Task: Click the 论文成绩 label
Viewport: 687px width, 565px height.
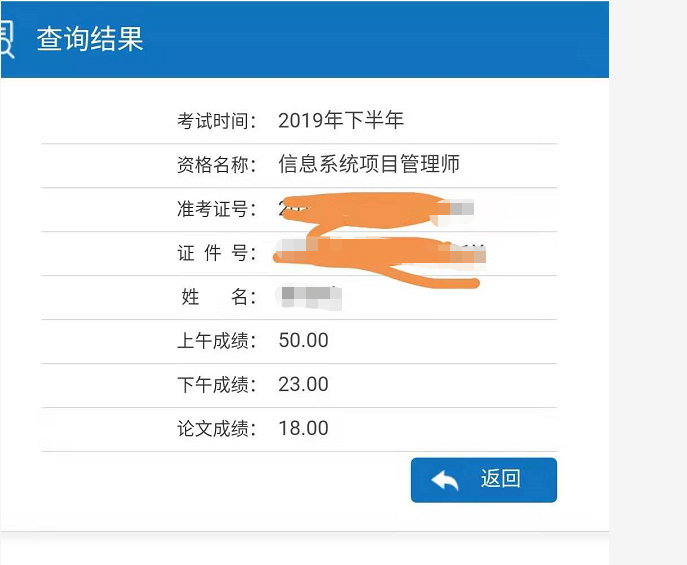Action: click(x=217, y=429)
